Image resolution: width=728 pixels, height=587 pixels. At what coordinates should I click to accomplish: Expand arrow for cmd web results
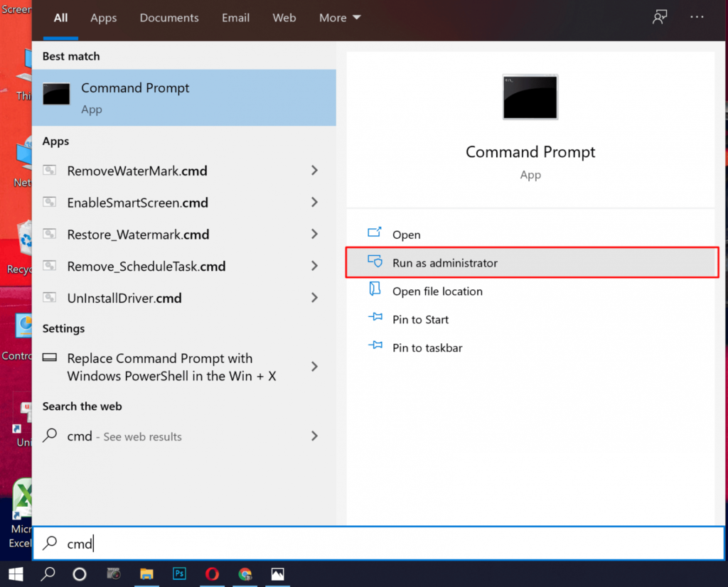tap(314, 436)
